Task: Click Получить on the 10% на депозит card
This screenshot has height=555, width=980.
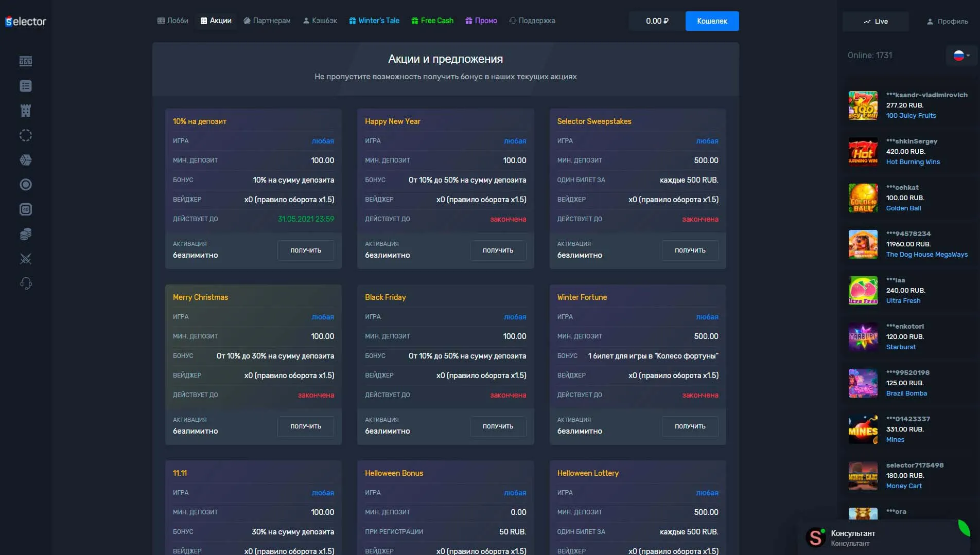Action: click(x=306, y=250)
